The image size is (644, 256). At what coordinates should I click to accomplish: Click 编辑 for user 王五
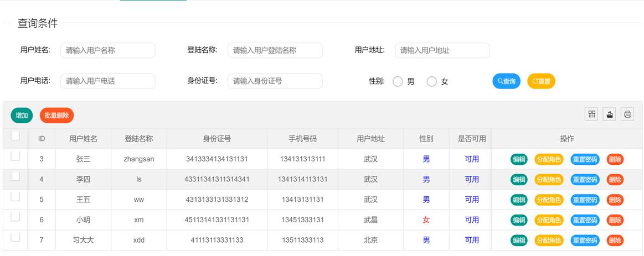tap(519, 200)
